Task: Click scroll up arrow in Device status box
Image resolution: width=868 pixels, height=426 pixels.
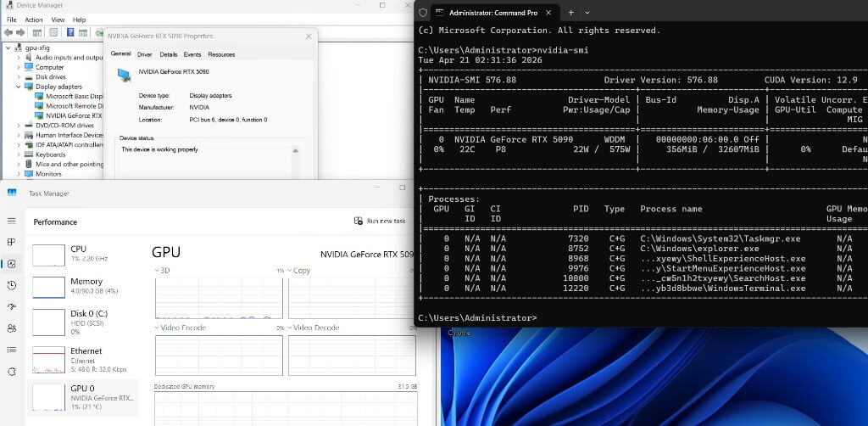Action: (x=296, y=150)
